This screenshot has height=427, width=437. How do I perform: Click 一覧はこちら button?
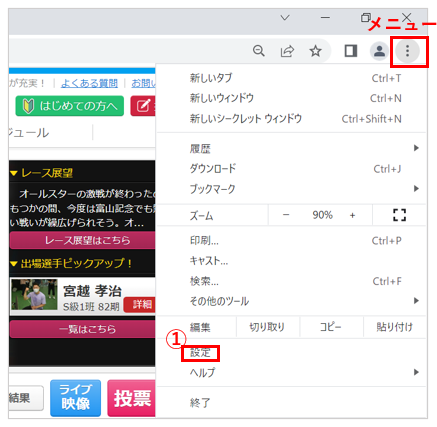click(x=83, y=329)
